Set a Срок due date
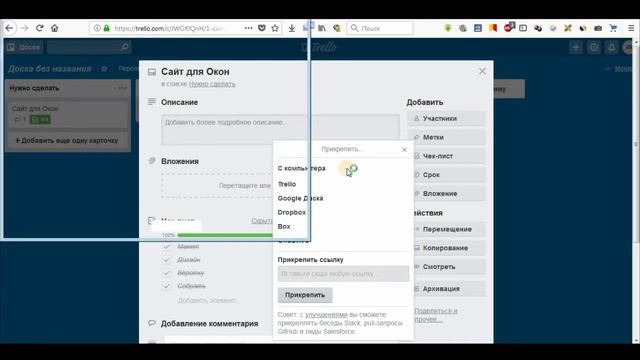The width and height of the screenshot is (640, 360). [447, 175]
